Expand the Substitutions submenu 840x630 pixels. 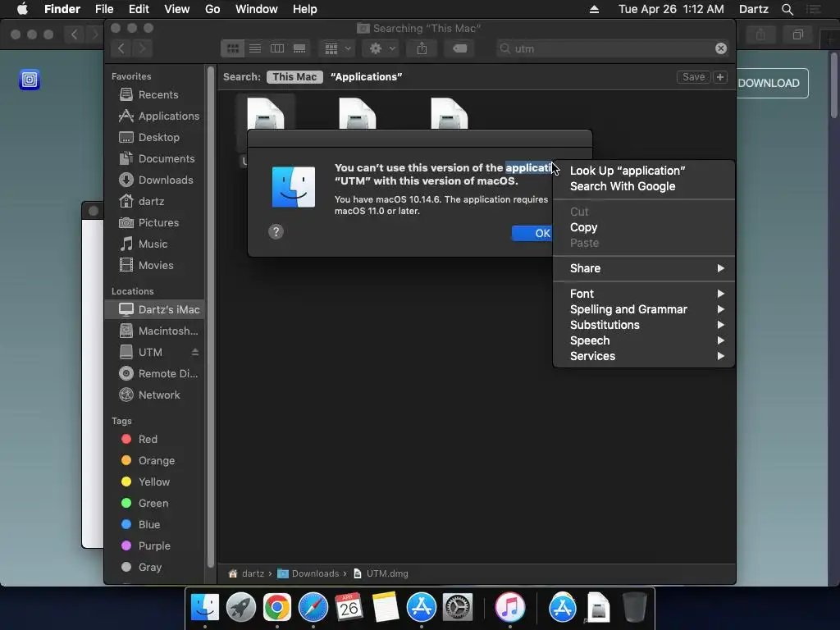[x=643, y=325]
